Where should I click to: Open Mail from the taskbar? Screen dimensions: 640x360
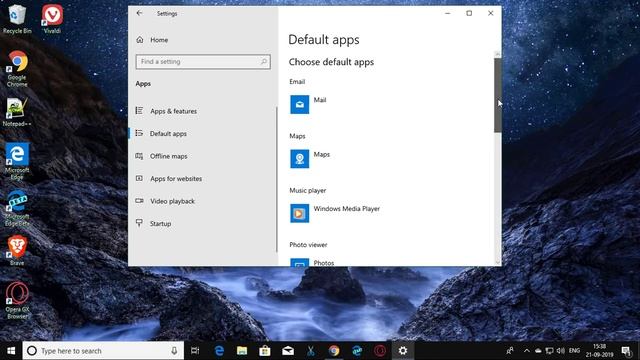coord(288,351)
